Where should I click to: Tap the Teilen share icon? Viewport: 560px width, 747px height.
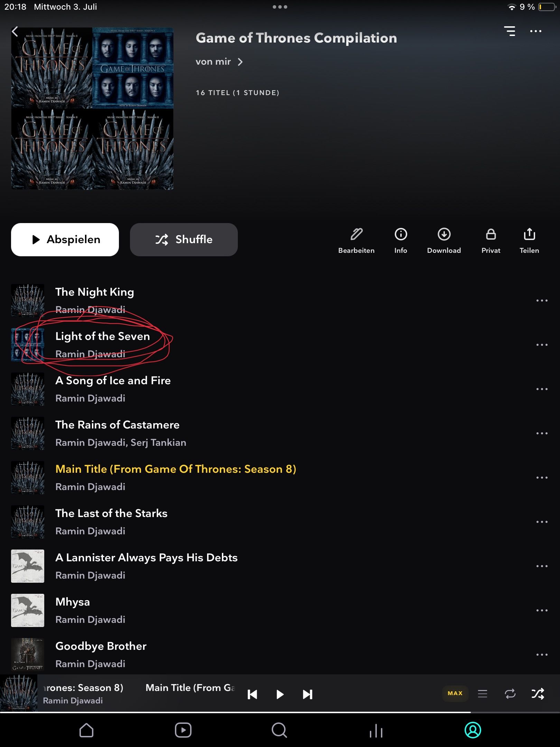[x=529, y=241]
